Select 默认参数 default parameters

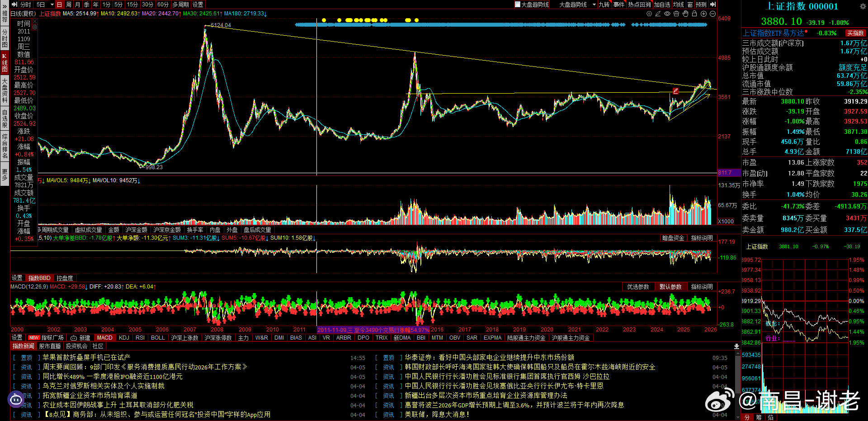click(670, 287)
